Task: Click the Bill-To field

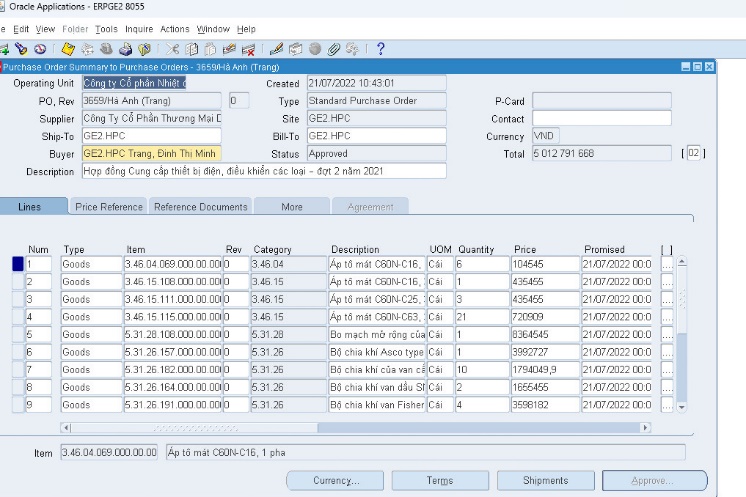Action: coord(376,136)
